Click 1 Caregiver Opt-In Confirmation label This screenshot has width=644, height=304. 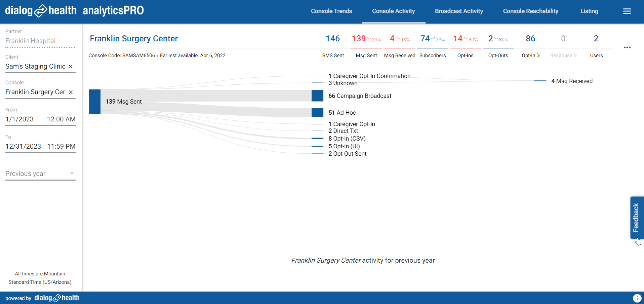(x=369, y=76)
